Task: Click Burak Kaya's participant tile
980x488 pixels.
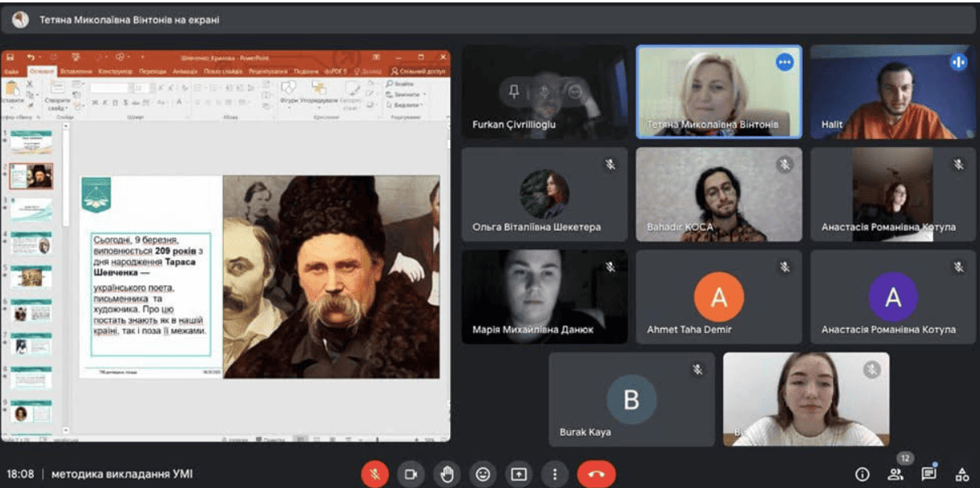Action: [x=631, y=399]
